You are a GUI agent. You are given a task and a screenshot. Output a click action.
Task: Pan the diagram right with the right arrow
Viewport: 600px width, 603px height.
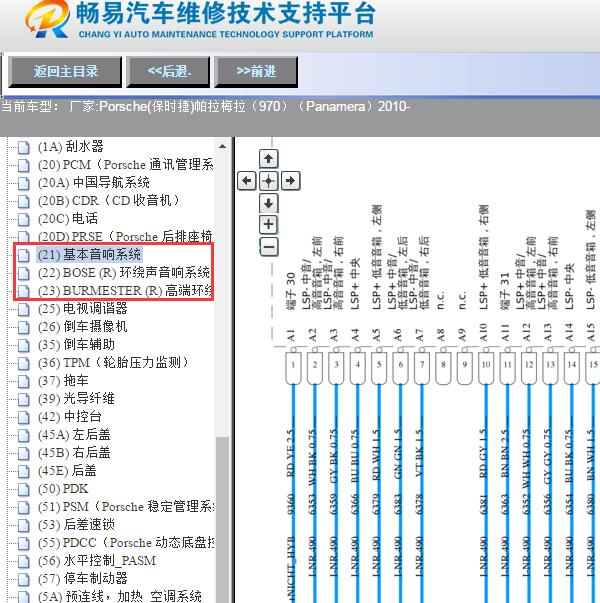[290, 181]
